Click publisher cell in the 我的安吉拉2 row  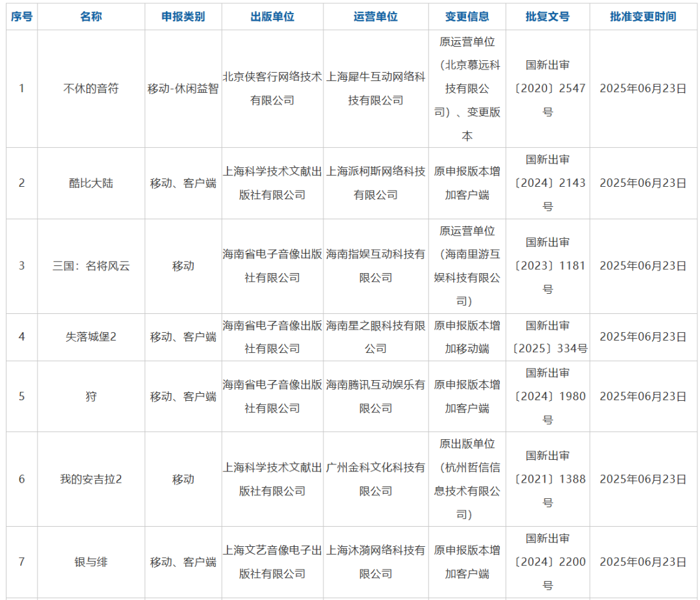[272, 479]
